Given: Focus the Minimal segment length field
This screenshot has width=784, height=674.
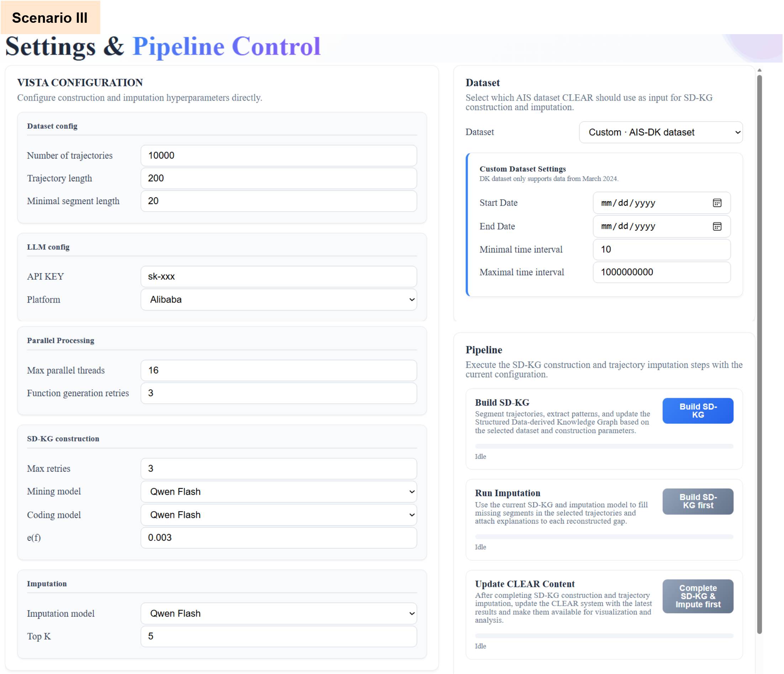Looking at the screenshot, I should pos(279,201).
